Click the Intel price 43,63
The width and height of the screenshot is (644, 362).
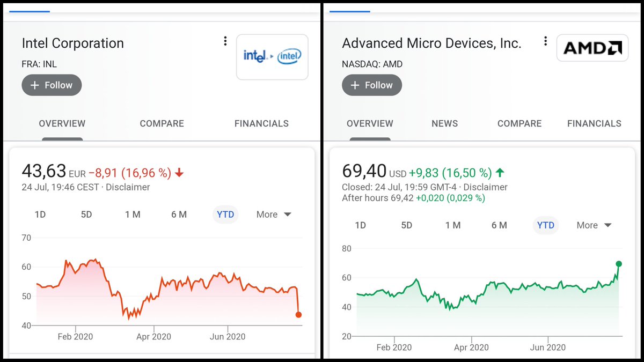pyautogui.click(x=44, y=172)
